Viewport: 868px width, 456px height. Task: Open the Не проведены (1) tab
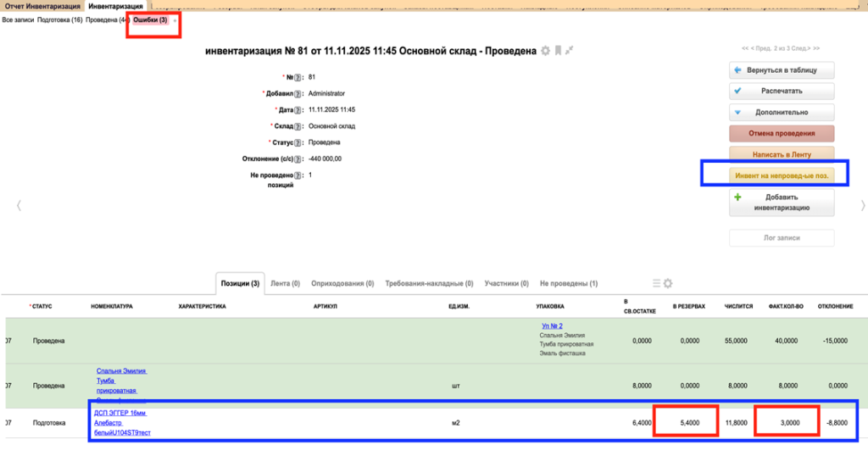[x=568, y=283]
